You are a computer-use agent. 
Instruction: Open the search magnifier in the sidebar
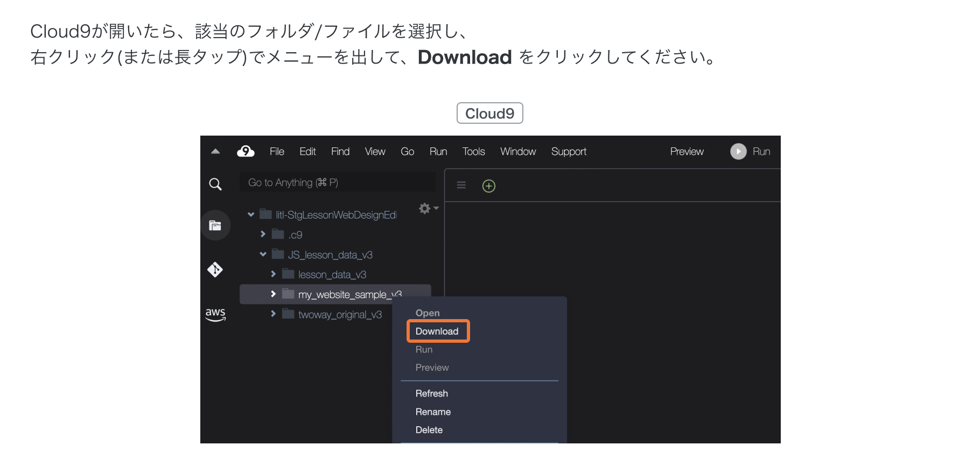215,185
